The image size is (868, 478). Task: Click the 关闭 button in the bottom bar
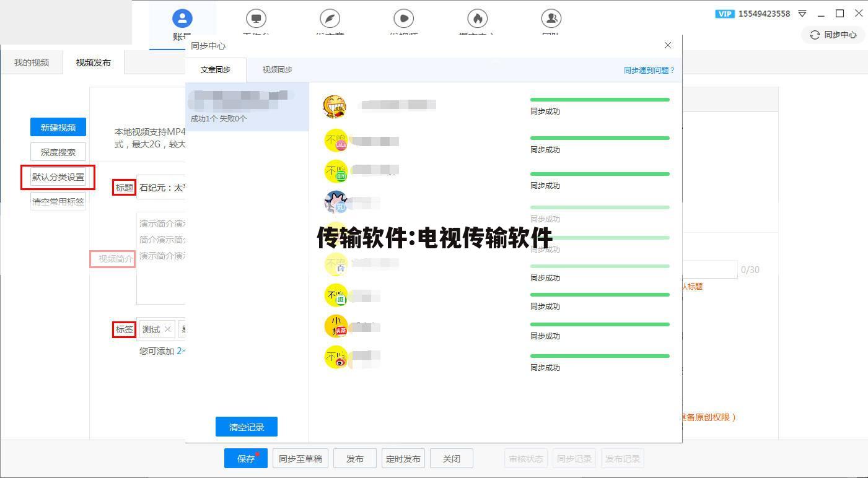pos(452,459)
